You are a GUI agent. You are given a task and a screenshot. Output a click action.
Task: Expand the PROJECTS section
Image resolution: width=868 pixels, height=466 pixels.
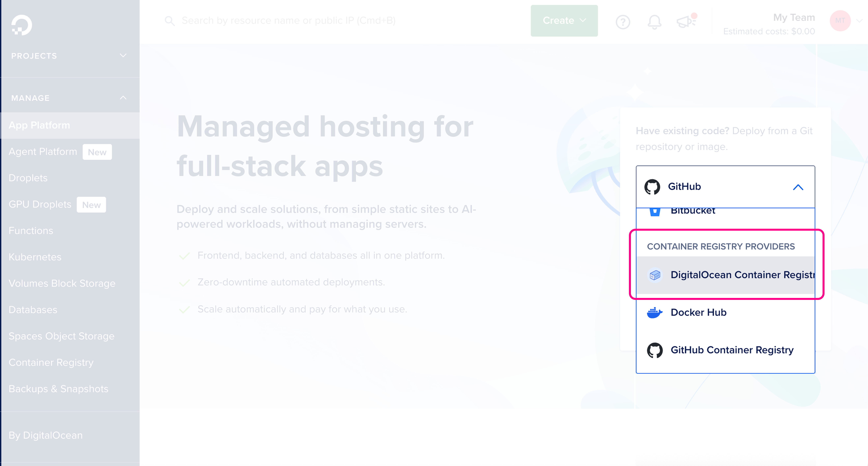123,56
